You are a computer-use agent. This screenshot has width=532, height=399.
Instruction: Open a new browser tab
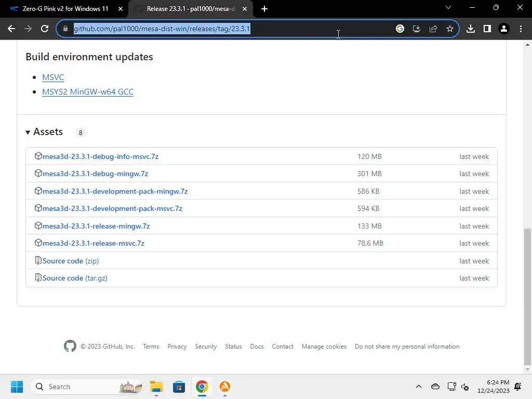click(x=264, y=9)
